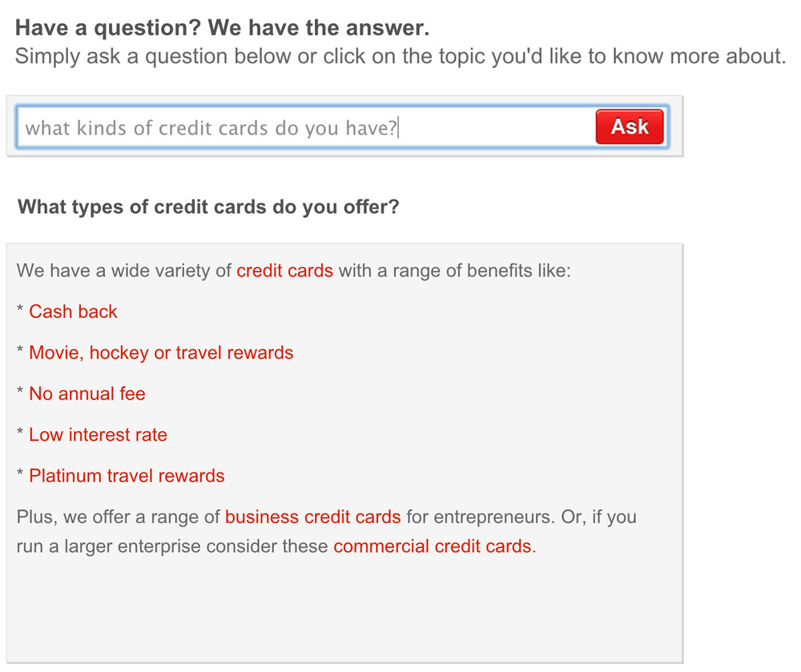Viewport: 801px width, 672px height.
Task: Select the Platinum travel rewards link
Action: coord(126,475)
